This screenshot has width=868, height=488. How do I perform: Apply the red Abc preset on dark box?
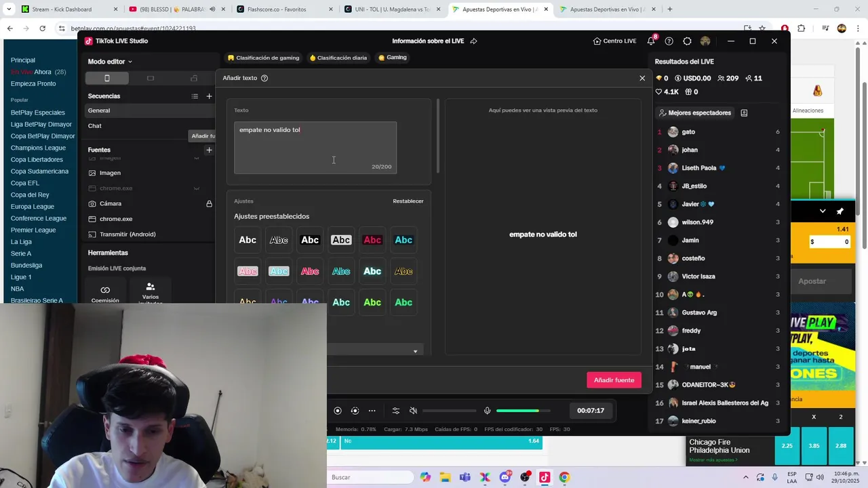pos(372,240)
